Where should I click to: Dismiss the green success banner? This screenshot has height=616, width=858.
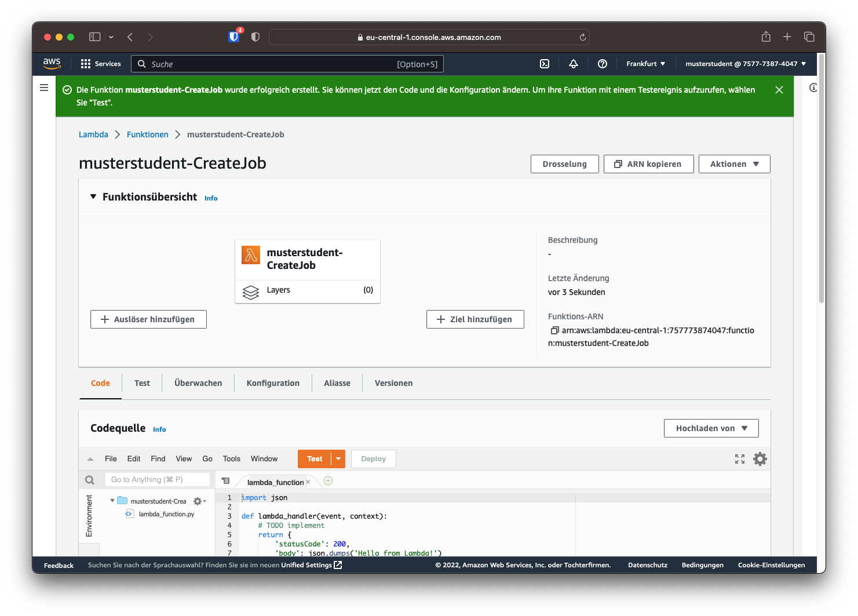(x=779, y=90)
